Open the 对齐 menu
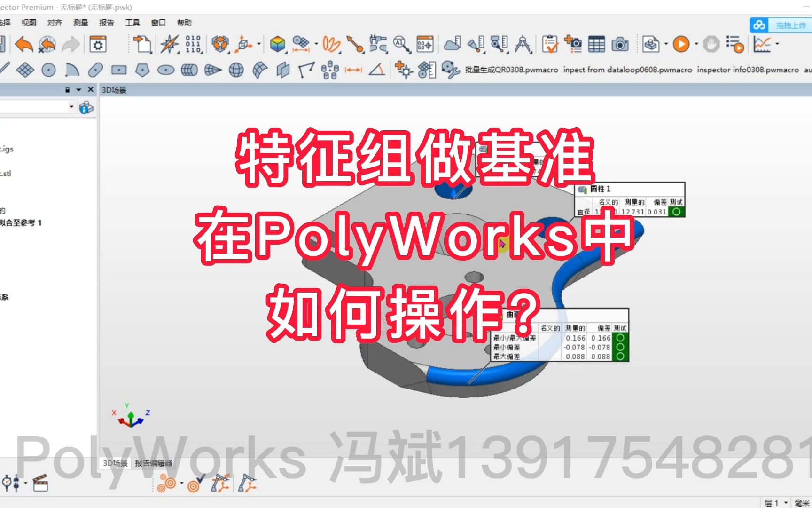 click(x=55, y=23)
